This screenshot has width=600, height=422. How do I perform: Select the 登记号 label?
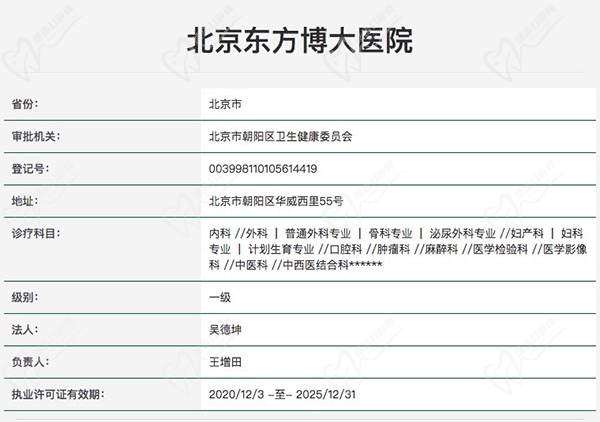coord(30,168)
